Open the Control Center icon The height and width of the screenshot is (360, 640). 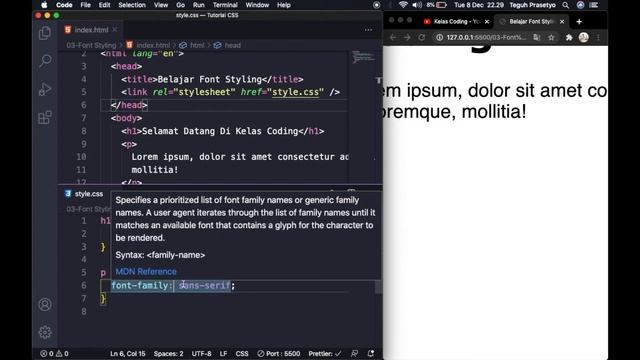pyautogui.click(x=594, y=5)
